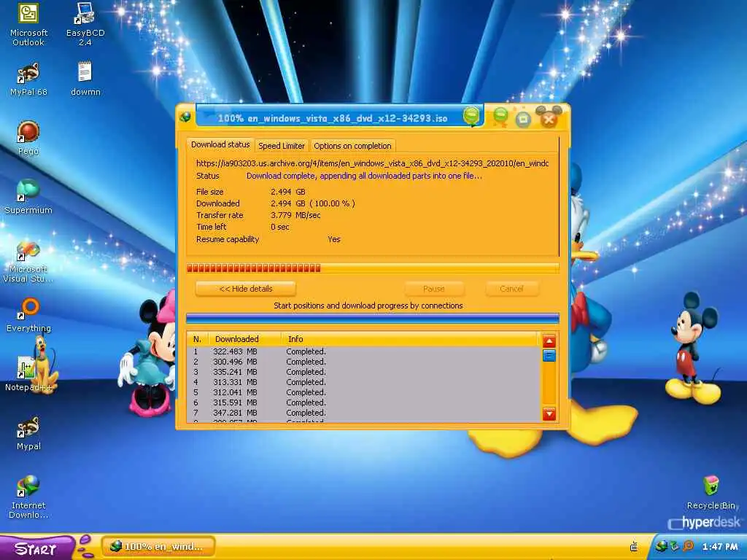Viewport: 747px width, 560px height.
Task: Open the downn text file icon
Action: 85,79
